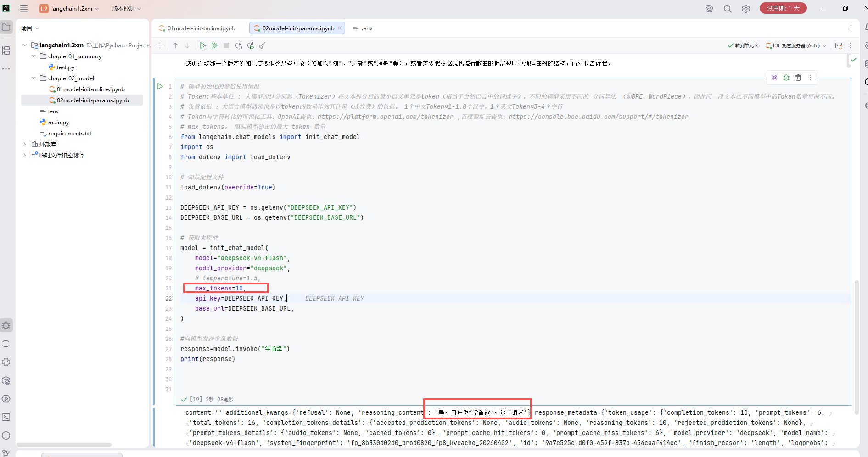The image size is (868, 457).
Task: Move the cell down
Action: pos(187,45)
